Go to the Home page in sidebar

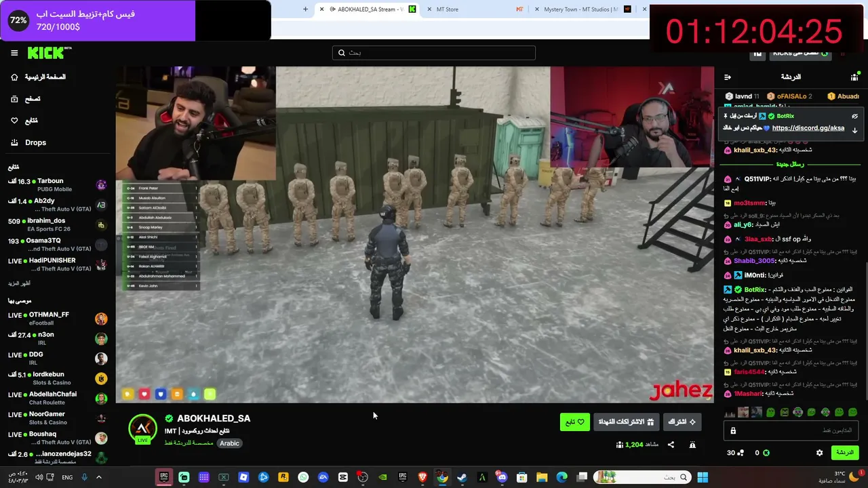[x=38, y=77]
